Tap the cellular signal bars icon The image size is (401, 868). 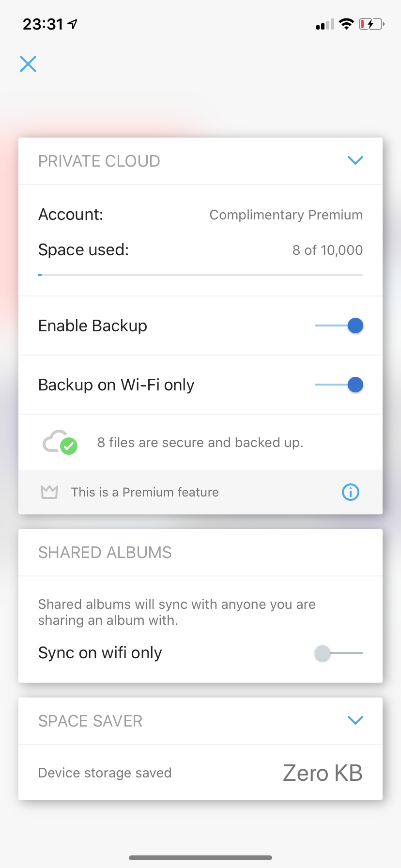pyautogui.click(x=325, y=24)
